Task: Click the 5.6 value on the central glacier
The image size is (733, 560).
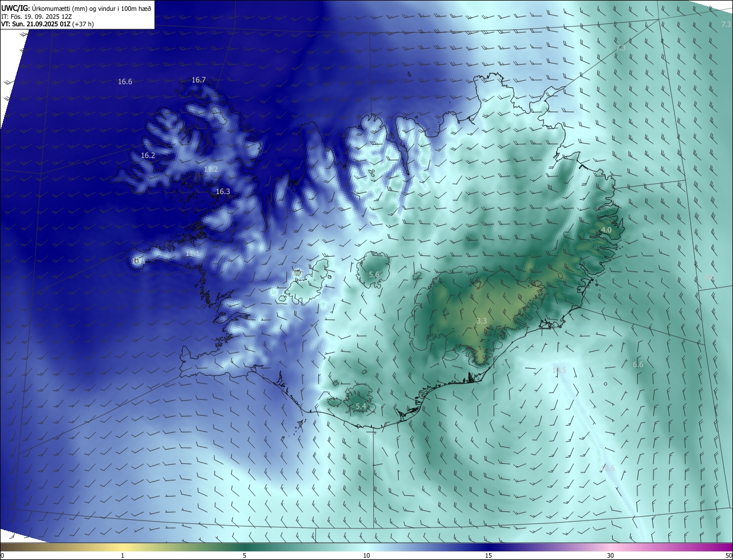Action: [374, 275]
